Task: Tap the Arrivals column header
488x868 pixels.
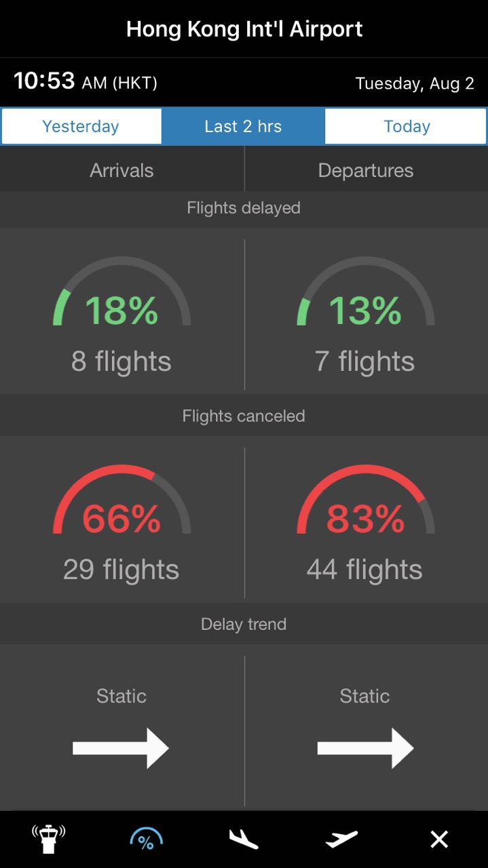Action: [x=121, y=170]
